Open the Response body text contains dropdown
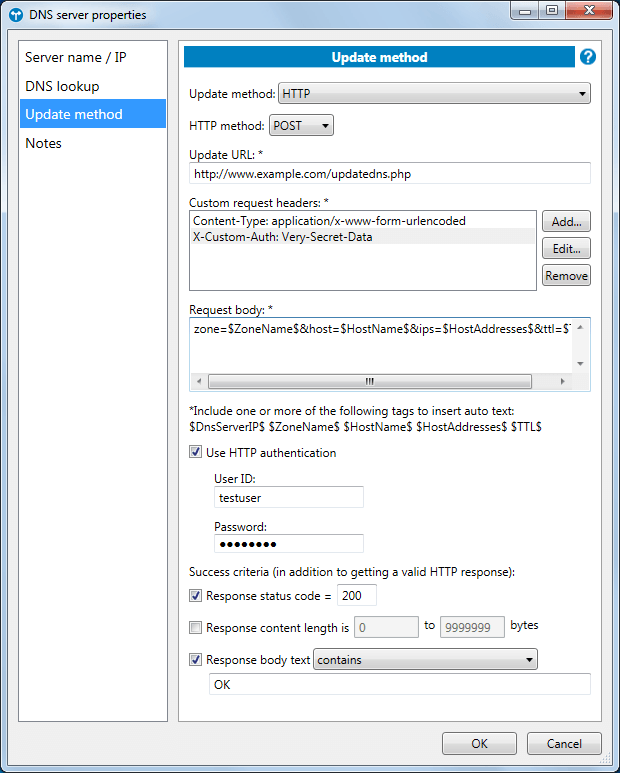Screen dimensions: 620x773 pyautogui.click(x=426, y=660)
